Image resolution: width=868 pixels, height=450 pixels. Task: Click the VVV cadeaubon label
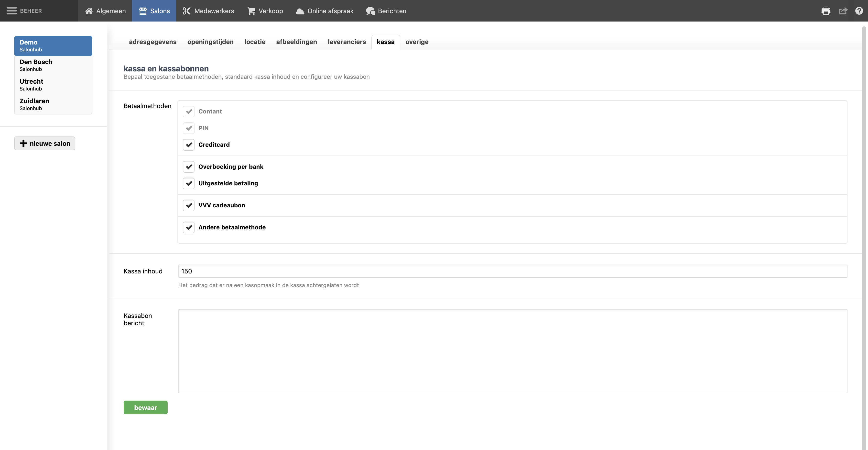222,205
